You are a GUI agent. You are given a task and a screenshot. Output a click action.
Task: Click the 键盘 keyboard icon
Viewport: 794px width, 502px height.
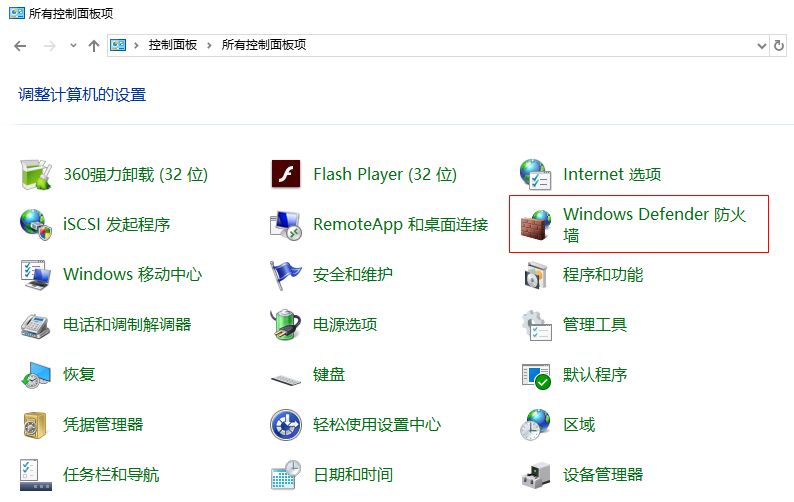point(286,379)
